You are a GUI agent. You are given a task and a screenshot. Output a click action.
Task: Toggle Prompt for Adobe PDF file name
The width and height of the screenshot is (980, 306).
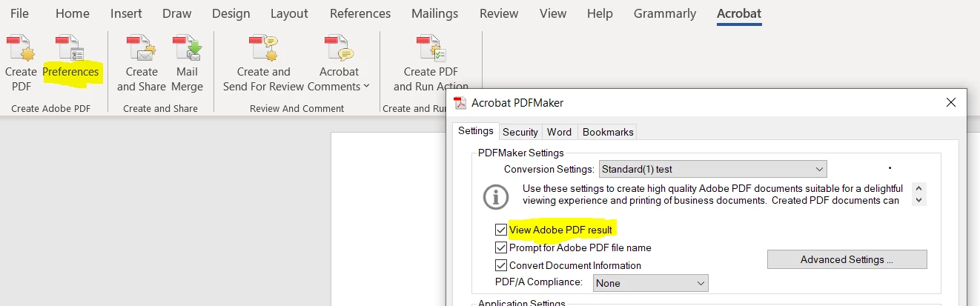[502, 247]
